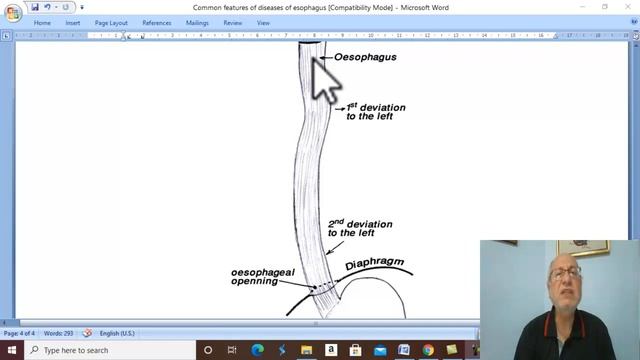Image resolution: width=640 pixels, height=360 pixels.
Task: Open Microsoft Store from taskbar
Action: coord(355,350)
